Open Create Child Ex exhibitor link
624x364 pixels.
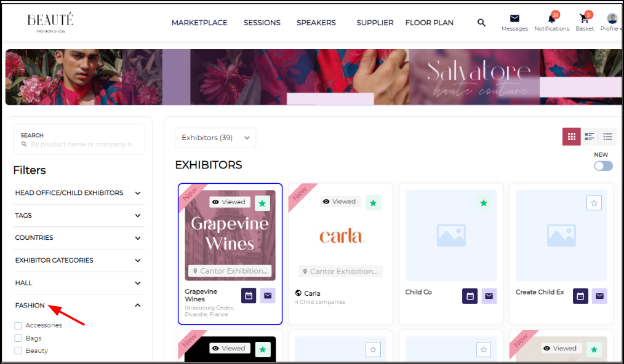(x=540, y=292)
